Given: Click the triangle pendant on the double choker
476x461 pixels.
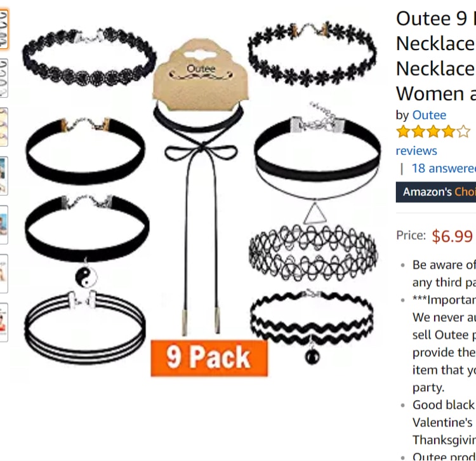Looking at the screenshot, I should click(x=315, y=213).
